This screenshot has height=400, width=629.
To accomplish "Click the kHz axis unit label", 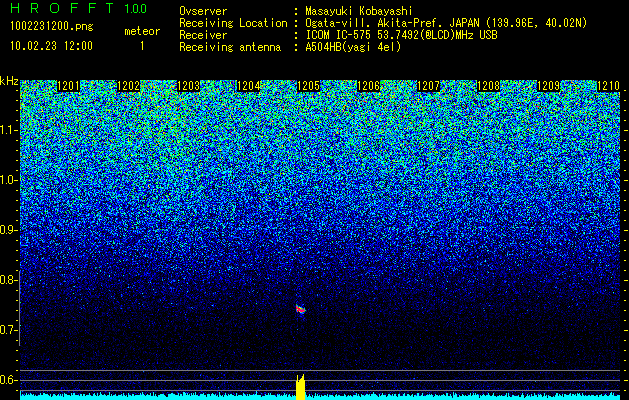I will [9, 81].
